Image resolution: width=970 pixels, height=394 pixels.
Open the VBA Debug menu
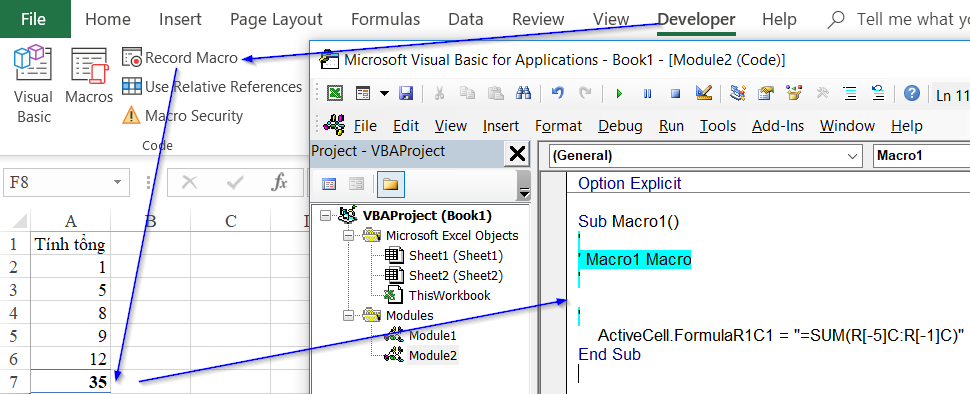[620, 126]
